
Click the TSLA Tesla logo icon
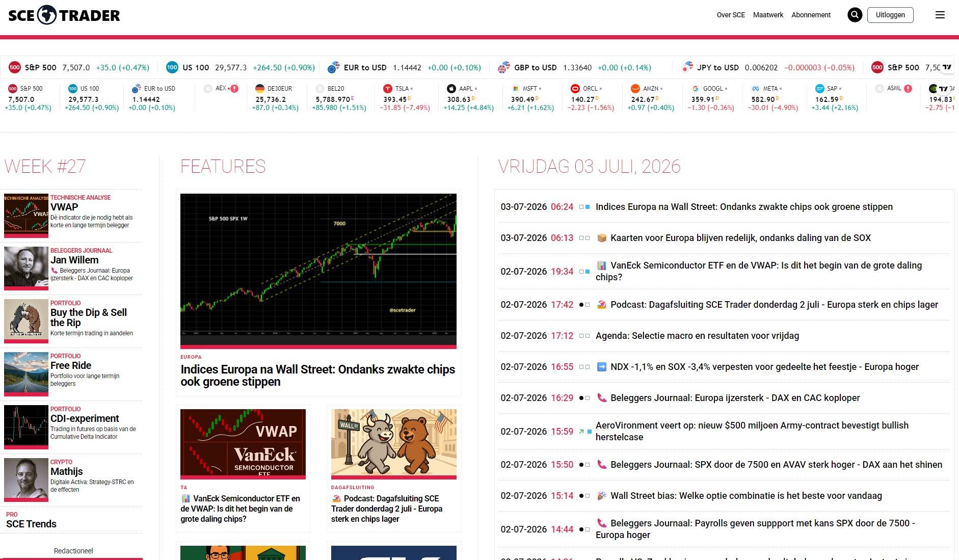click(x=388, y=89)
